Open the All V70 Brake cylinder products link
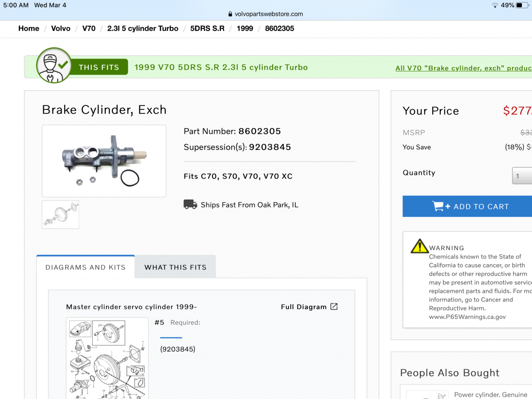This screenshot has height=399, width=532. (463, 68)
